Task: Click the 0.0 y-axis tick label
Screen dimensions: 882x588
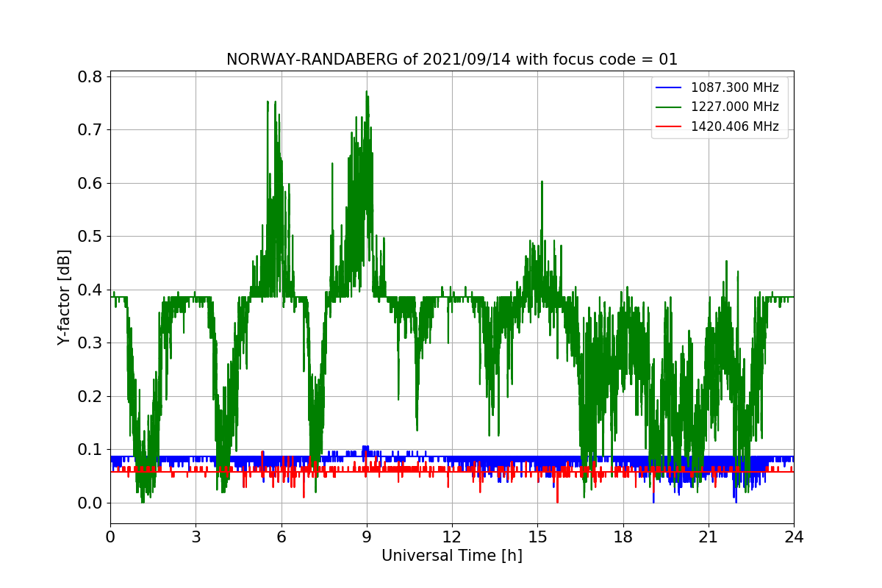Action: (x=90, y=503)
